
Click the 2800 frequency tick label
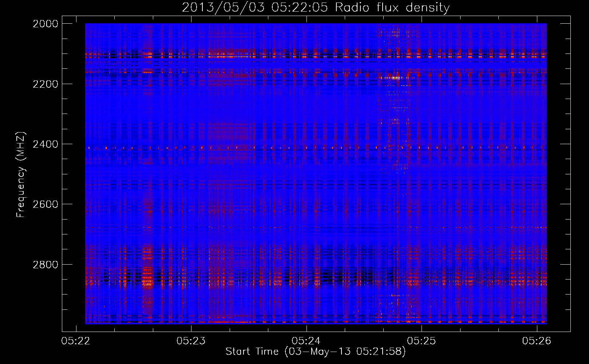point(46,264)
